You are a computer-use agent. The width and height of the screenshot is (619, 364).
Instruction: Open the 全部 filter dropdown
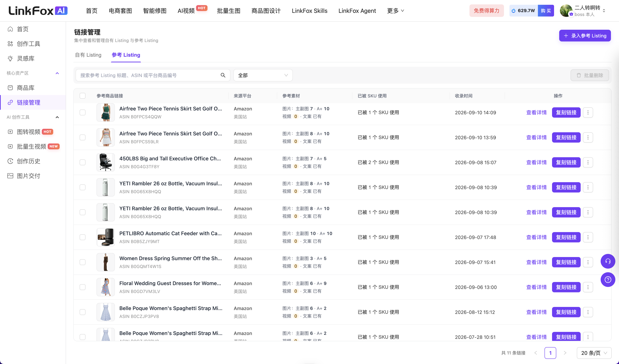click(263, 75)
